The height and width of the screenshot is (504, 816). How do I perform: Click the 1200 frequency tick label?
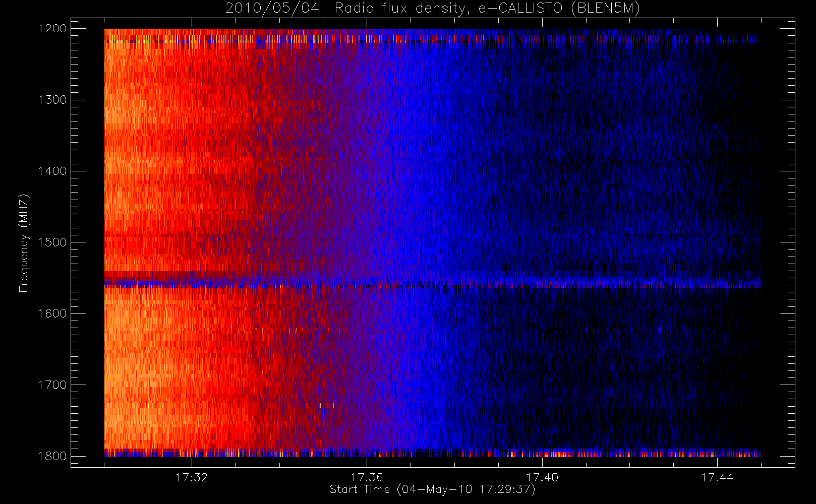(x=52, y=29)
